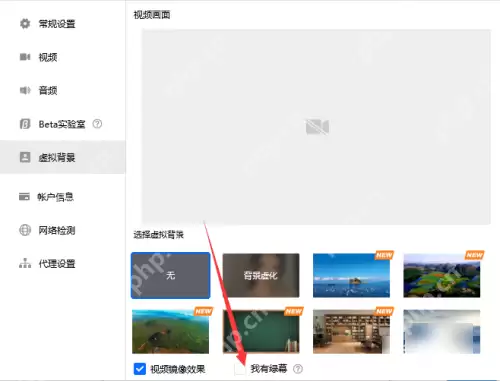Open the help icon beside 我有绿幕
The height and width of the screenshot is (381, 500).
(298, 369)
